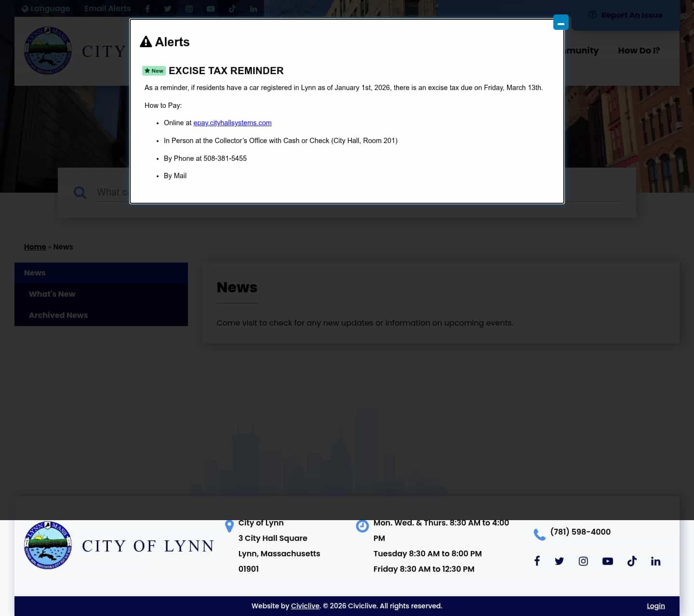Switch to Archived News section
Image resolution: width=694 pixels, height=616 pixels.
pos(58,315)
